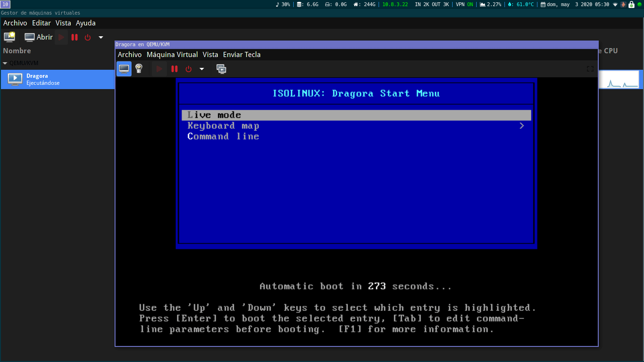644x362 pixels.
Task: Click the workspace 10 indicator
Action: (x=5, y=4)
